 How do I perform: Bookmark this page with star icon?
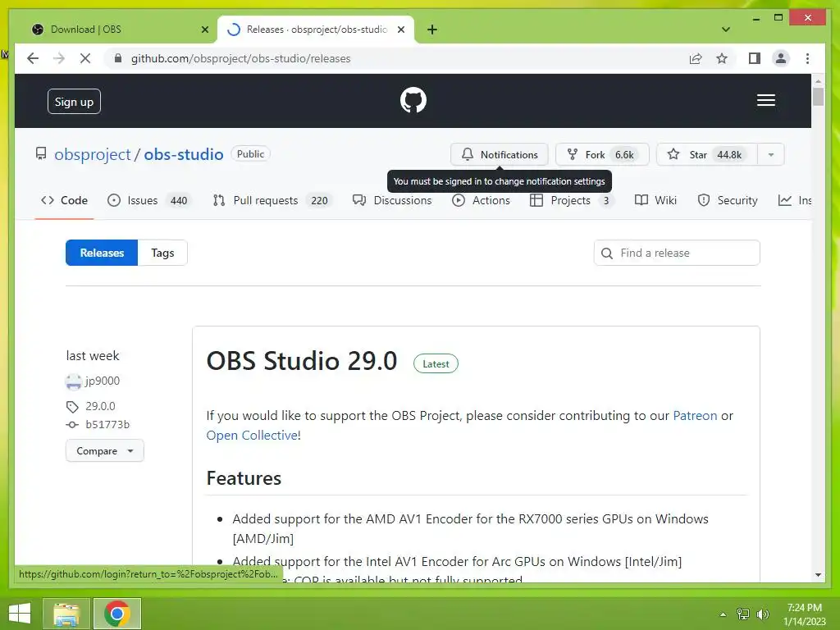[722, 58]
